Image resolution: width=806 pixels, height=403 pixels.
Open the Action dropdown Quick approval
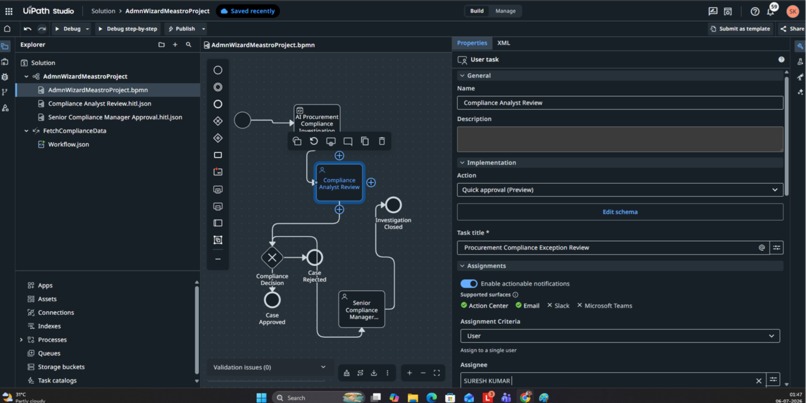pos(620,190)
